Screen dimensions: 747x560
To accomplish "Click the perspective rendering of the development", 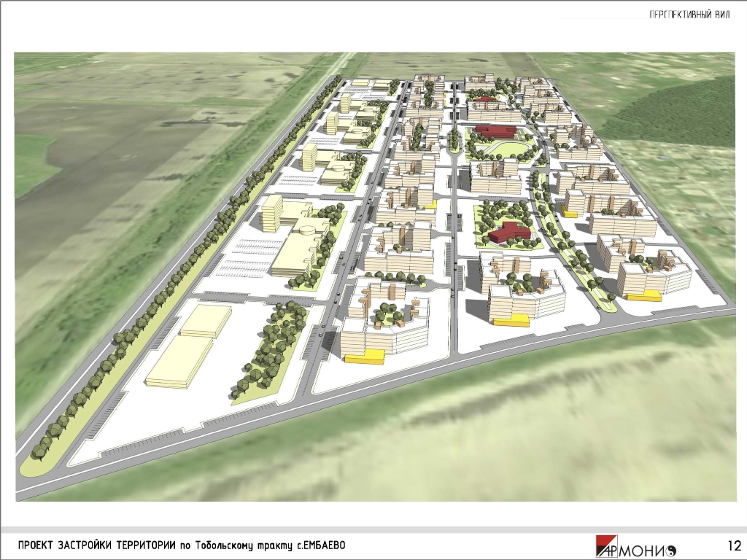I will (375, 276).
